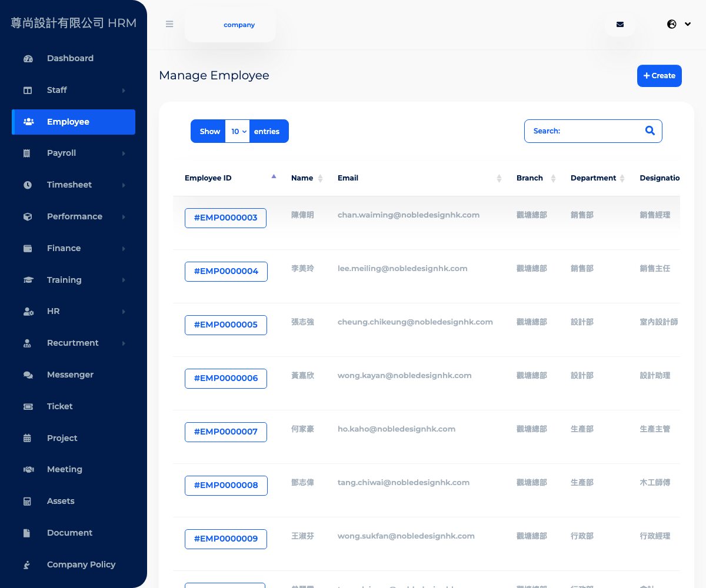The height and width of the screenshot is (588, 706).
Task: Click the Staff table icon
Action: [28, 91]
